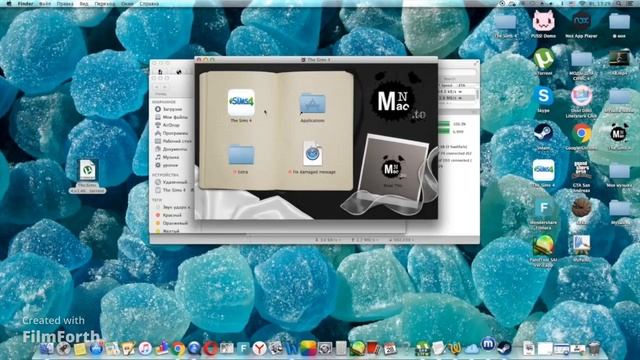Open the Fix damaged message file
Viewport: 640px width, 360px height.
coord(313,153)
